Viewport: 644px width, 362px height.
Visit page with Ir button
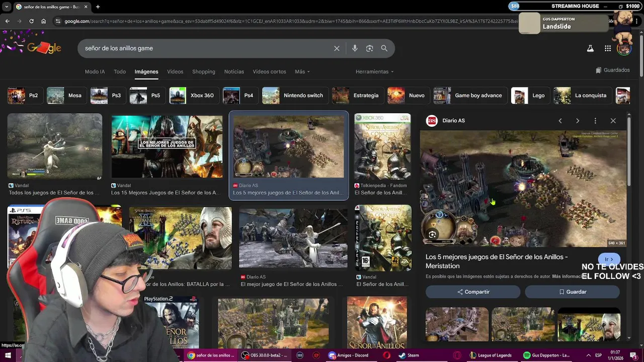tap(609, 259)
